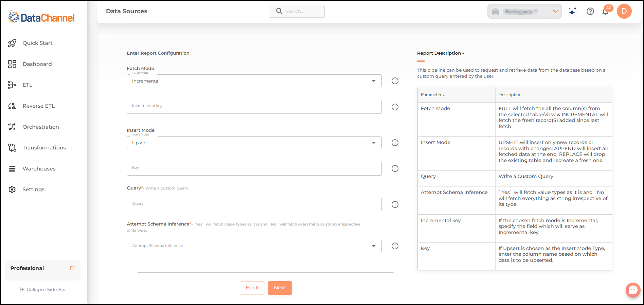This screenshot has height=305, width=644.
Task: Click the Orchestration icon
Action: click(x=12, y=127)
